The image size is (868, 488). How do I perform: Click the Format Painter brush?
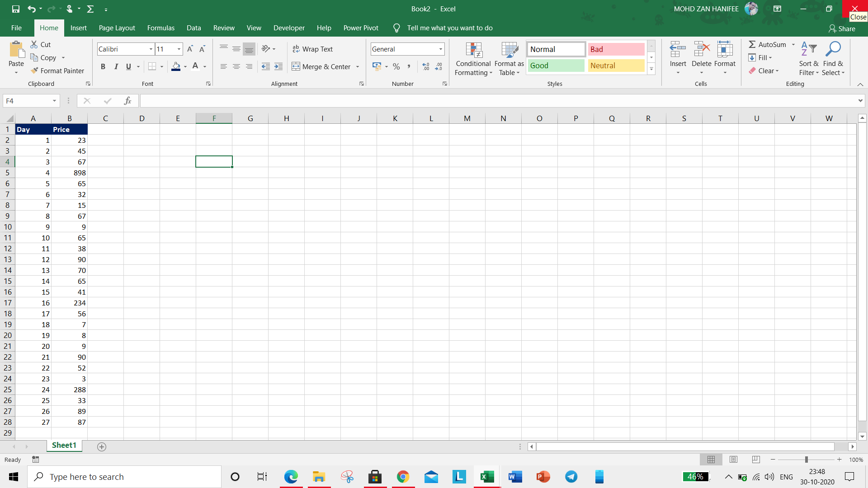(34, 70)
